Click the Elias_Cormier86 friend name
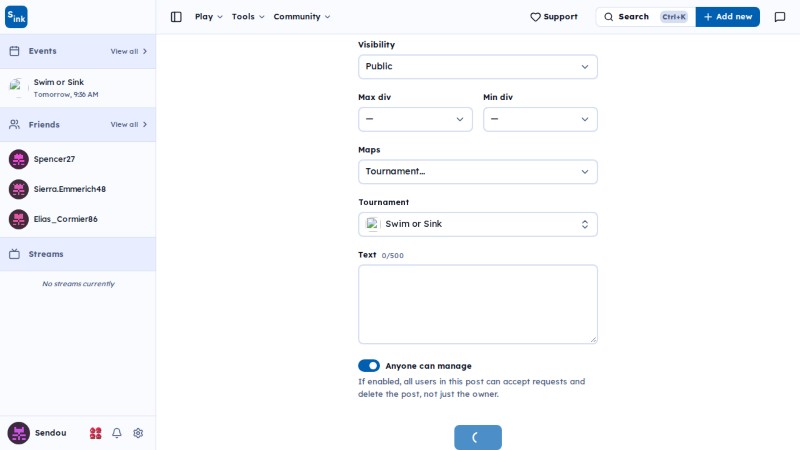800x450 pixels. (x=66, y=219)
